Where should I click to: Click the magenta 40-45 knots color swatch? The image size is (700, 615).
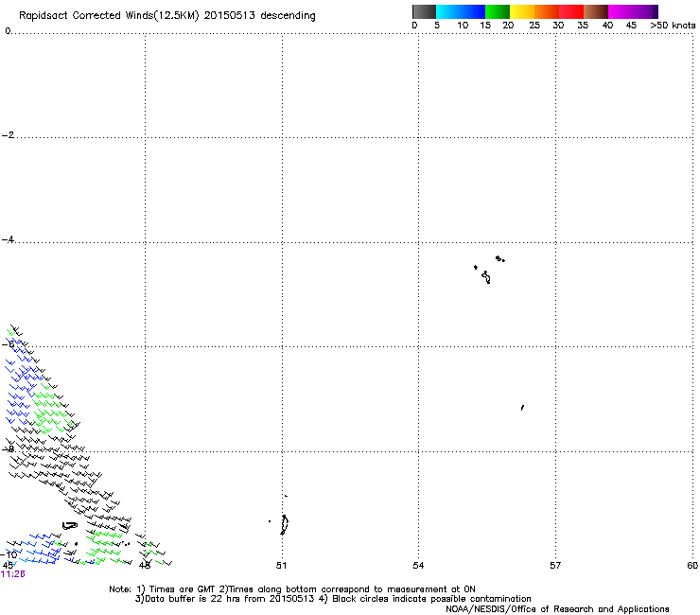click(x=621, y=11)
